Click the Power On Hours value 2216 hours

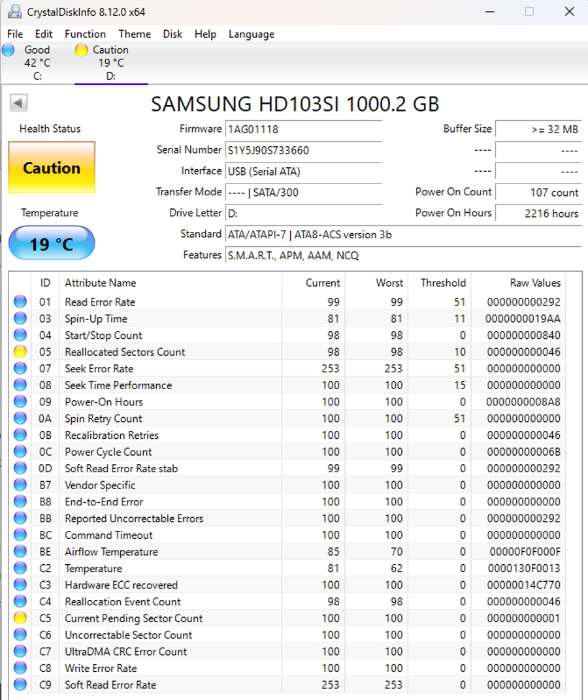pos(538,214)
